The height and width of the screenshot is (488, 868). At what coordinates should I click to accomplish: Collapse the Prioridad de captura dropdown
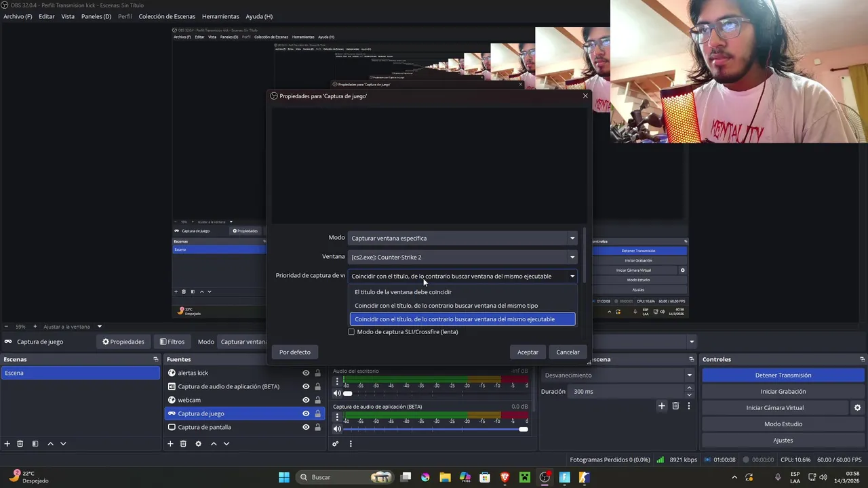click(462, 276)
